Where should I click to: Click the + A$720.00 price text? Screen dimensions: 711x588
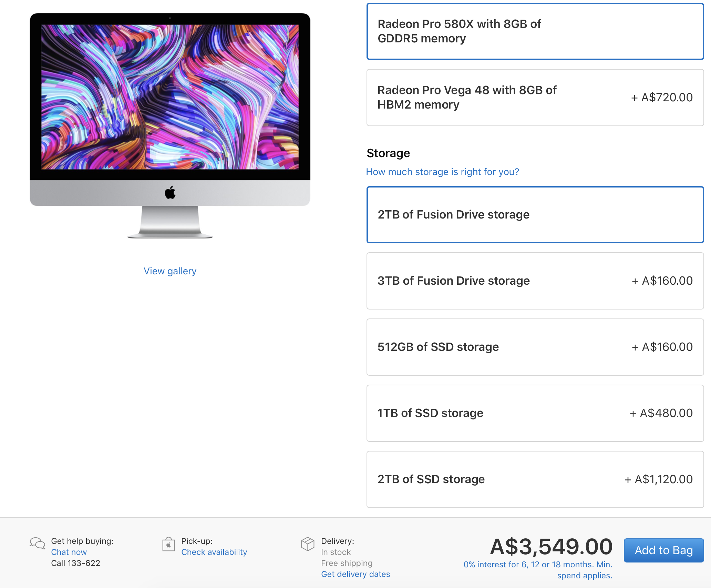coord(662,98)
